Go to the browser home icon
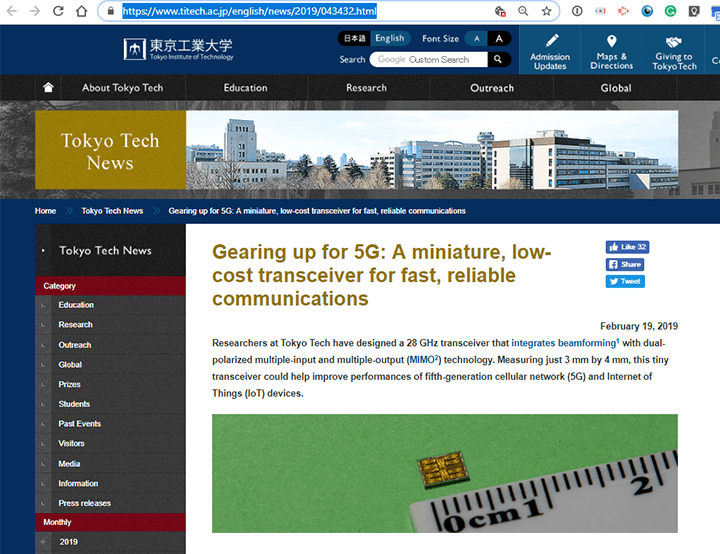 tap(82, 11)
